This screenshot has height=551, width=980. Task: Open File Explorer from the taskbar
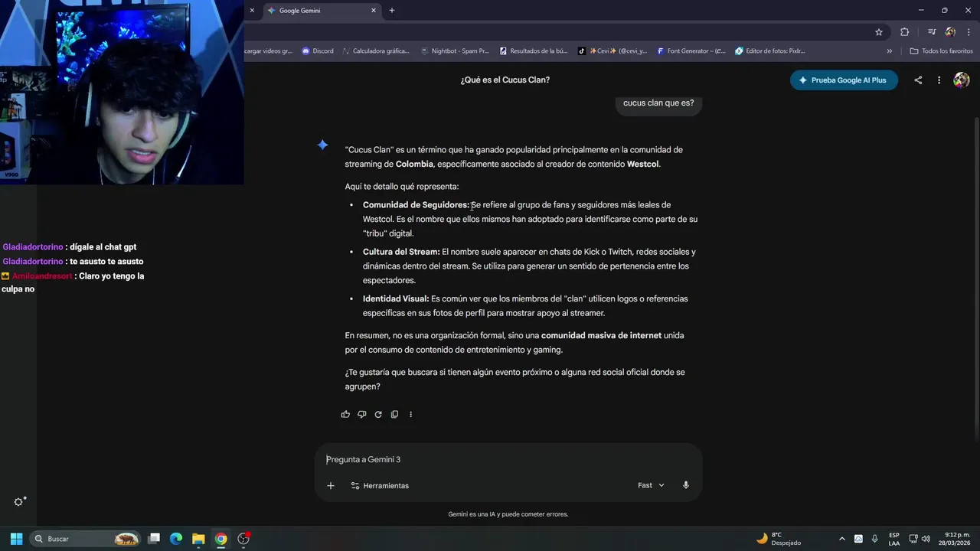click(198, 539)
